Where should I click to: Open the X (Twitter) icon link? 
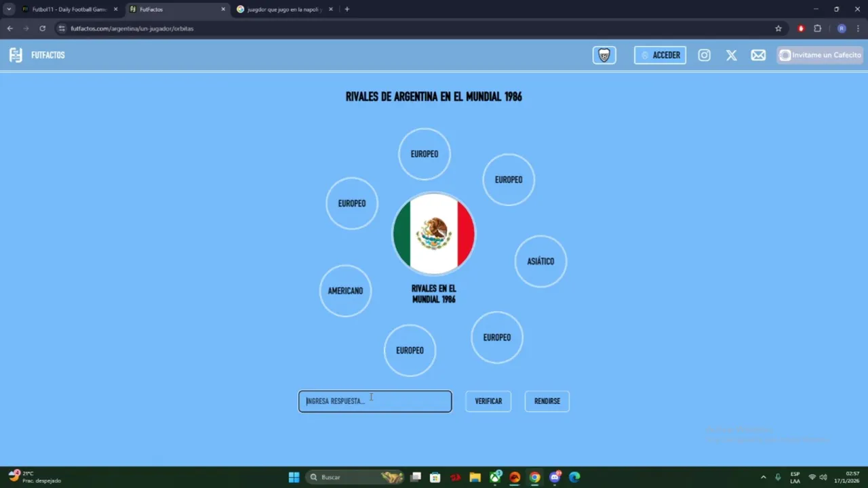tap(732, 56)
